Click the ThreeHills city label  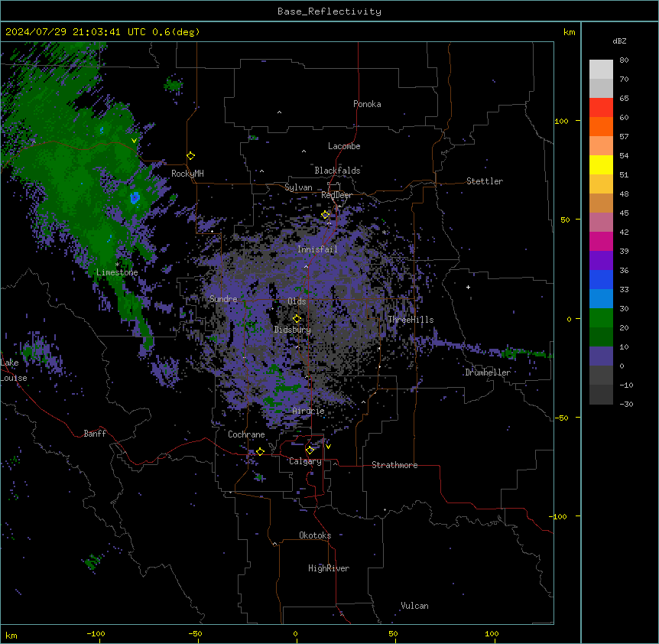pos(411,320)
